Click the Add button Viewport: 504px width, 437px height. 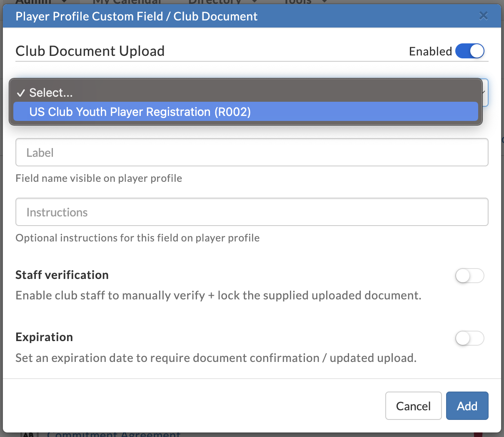(x=467, y=406)
